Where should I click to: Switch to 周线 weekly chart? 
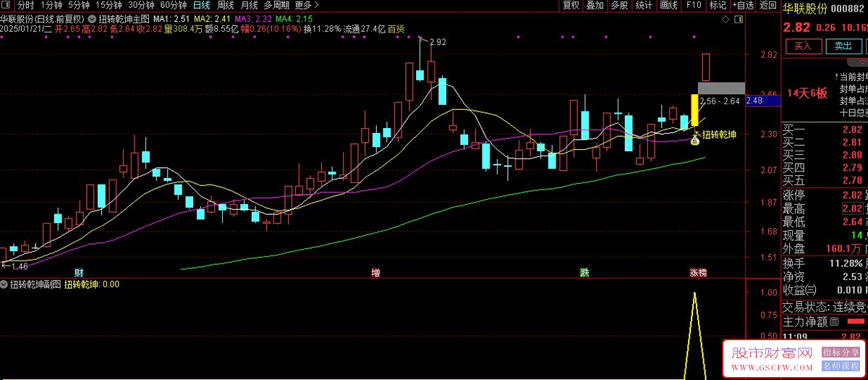click(226, 5)
